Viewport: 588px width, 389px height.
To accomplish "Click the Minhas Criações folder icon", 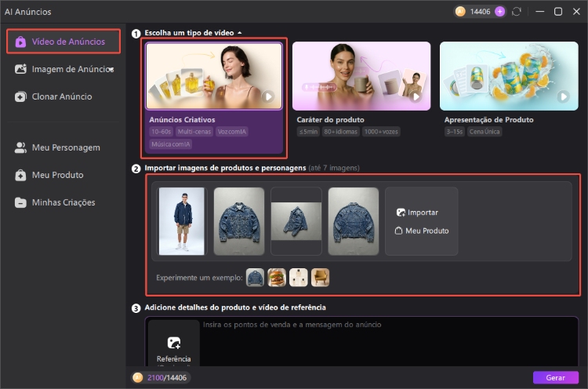I will coord(20,202).
